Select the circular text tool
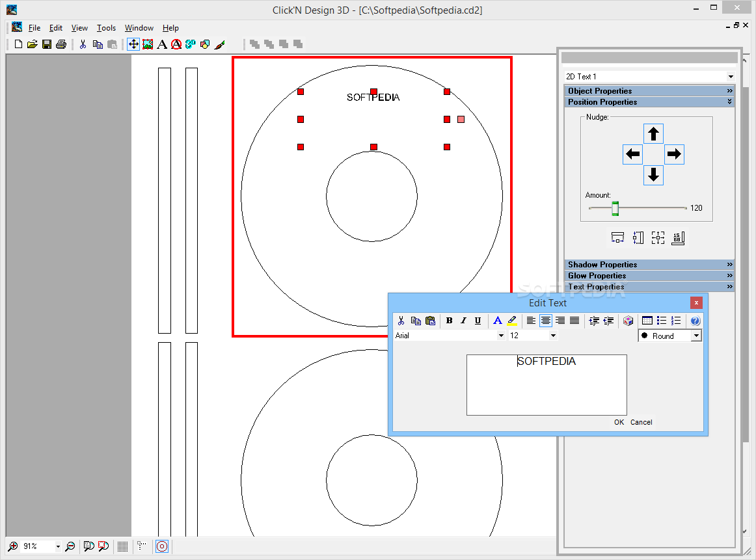This screenshot has width=756, height=560. [176, 44]
